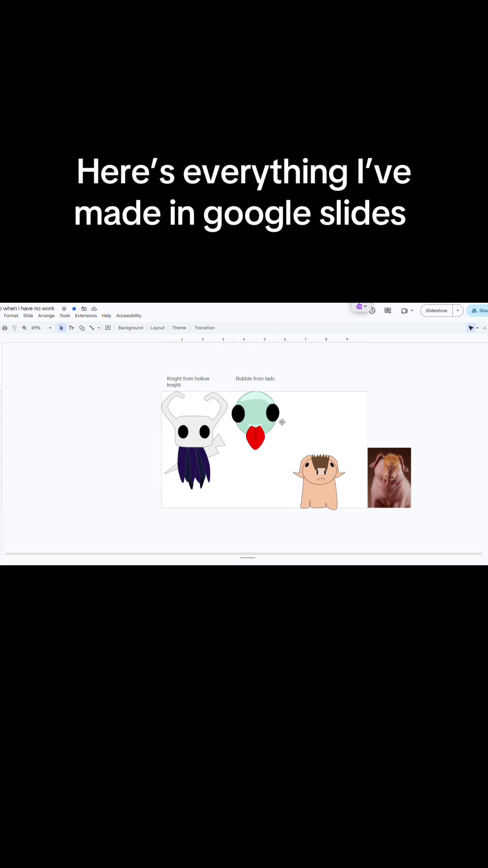
Task: Click the Share button
Action: point(478,311)
